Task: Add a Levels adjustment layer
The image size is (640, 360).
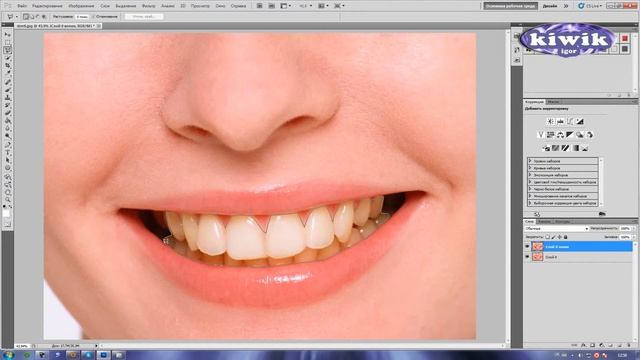Action: coord(560,122)
